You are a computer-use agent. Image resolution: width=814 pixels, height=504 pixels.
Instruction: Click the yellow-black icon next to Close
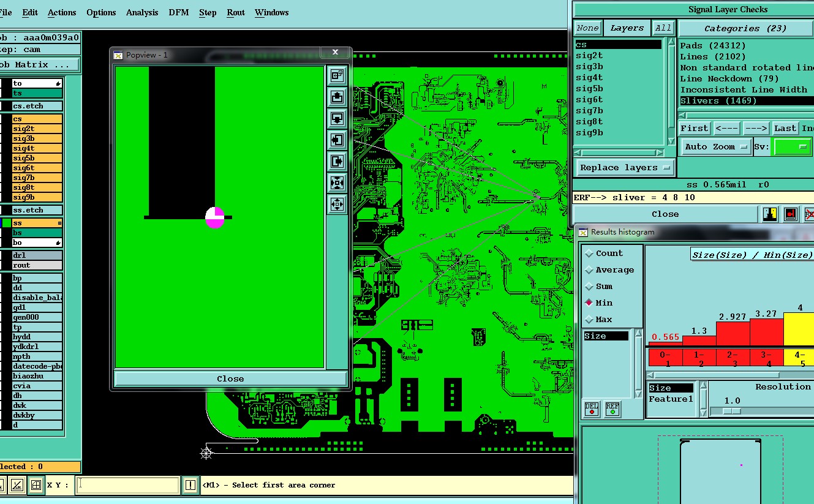[770, 214]
